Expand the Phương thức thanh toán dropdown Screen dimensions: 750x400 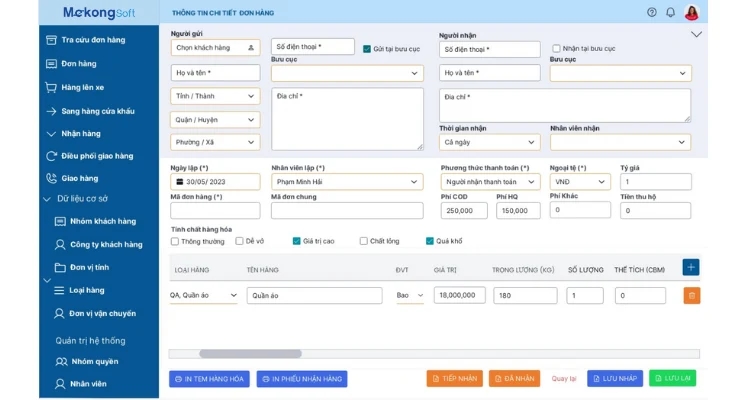pyautogui.click(x=490, y=182)
